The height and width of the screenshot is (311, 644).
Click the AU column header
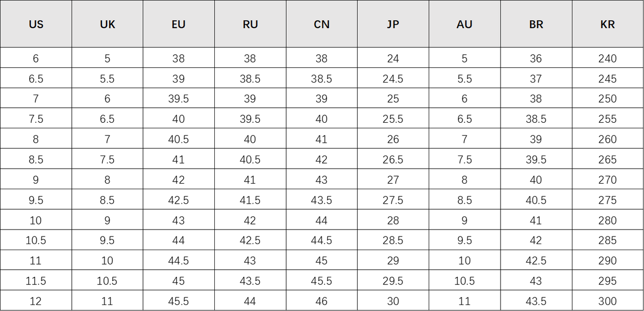coord(464,24)
